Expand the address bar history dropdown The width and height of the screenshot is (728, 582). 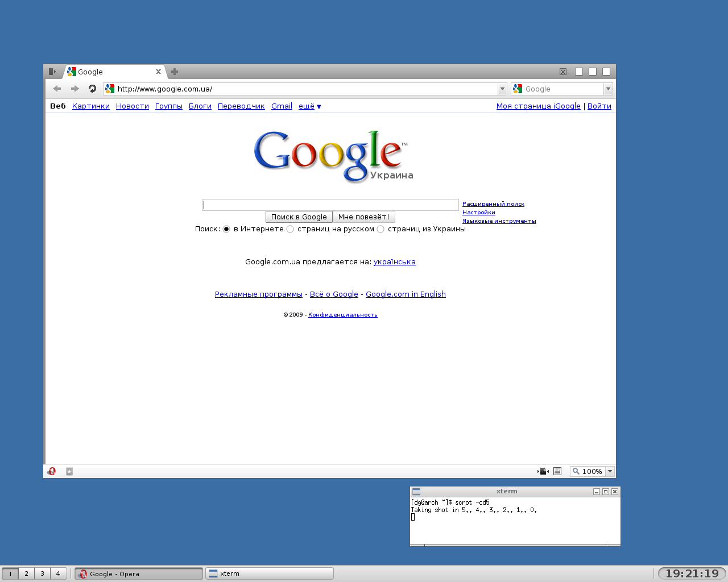502,89
